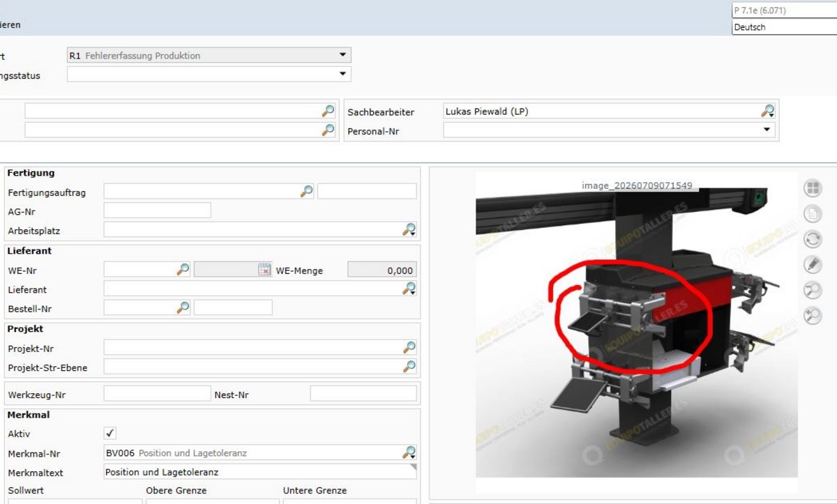837x504 pixels.
Task: Open the Personal-Nr dropdown
Action: tap(767, 130)
